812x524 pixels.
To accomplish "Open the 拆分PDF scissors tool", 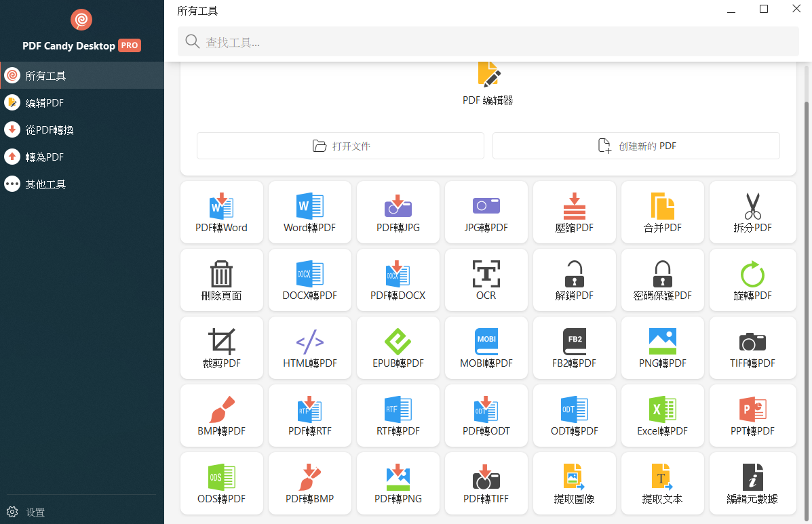I will pyautogui.click(x=752, y=212).
